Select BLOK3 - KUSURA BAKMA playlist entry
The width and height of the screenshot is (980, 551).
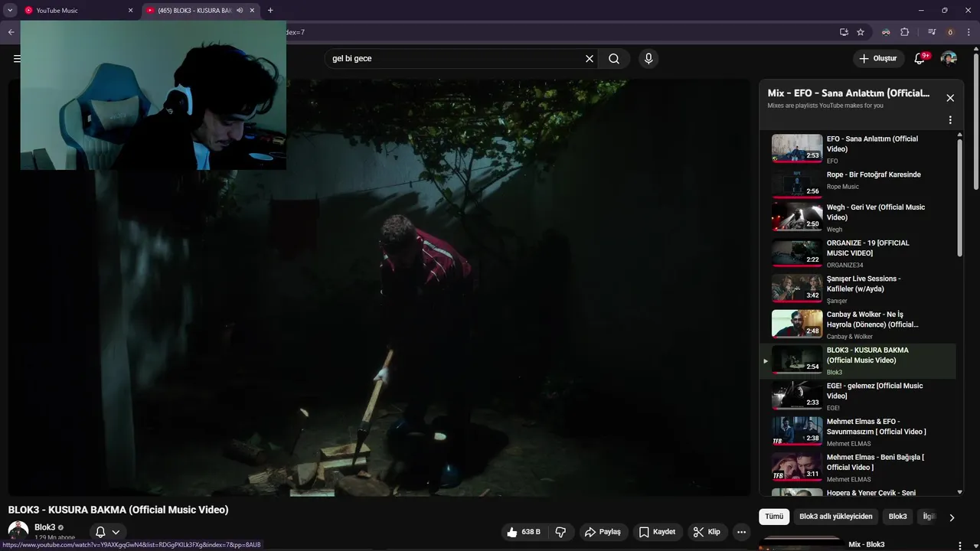(857, 360)
